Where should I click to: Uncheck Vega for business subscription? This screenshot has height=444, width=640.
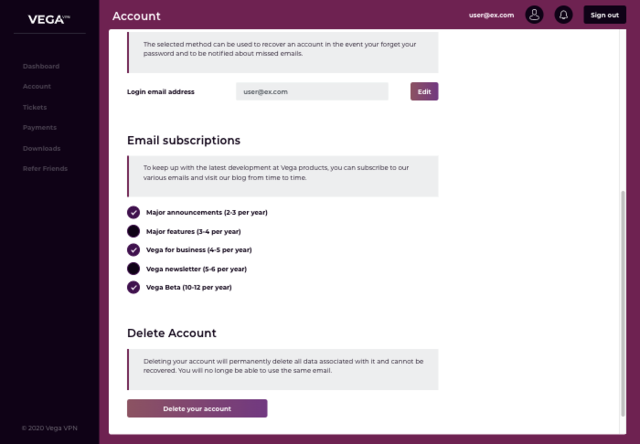[133, 250]
